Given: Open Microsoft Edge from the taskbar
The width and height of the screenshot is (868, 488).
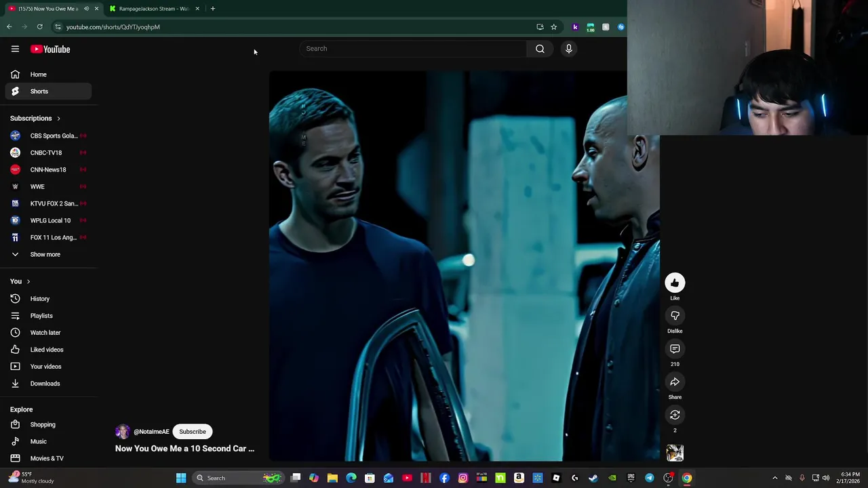Looking at the screenshot, I should (351, 479).
